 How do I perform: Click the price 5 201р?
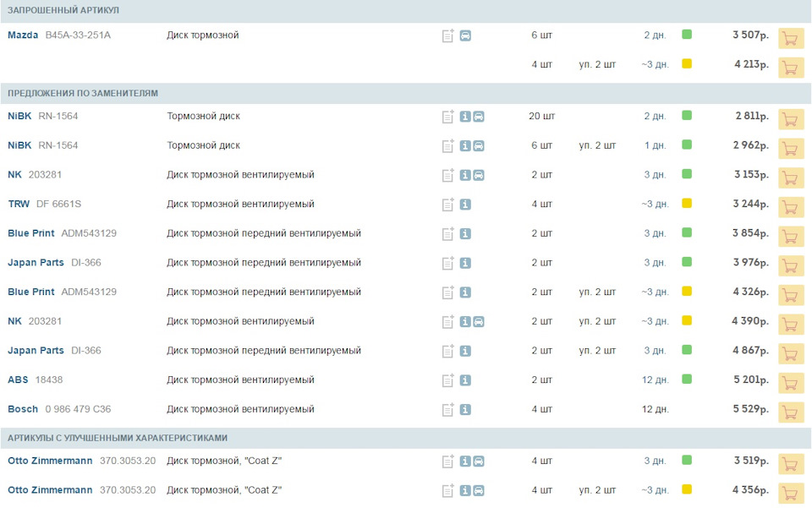point(751,380)
